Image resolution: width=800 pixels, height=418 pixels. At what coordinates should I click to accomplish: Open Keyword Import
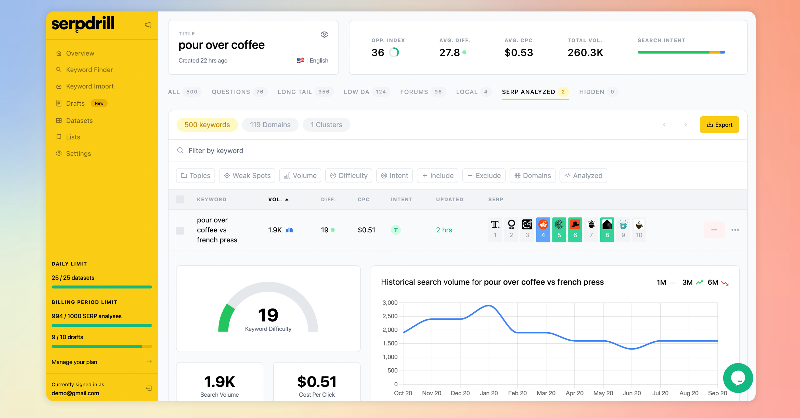[x=85, y=86]
